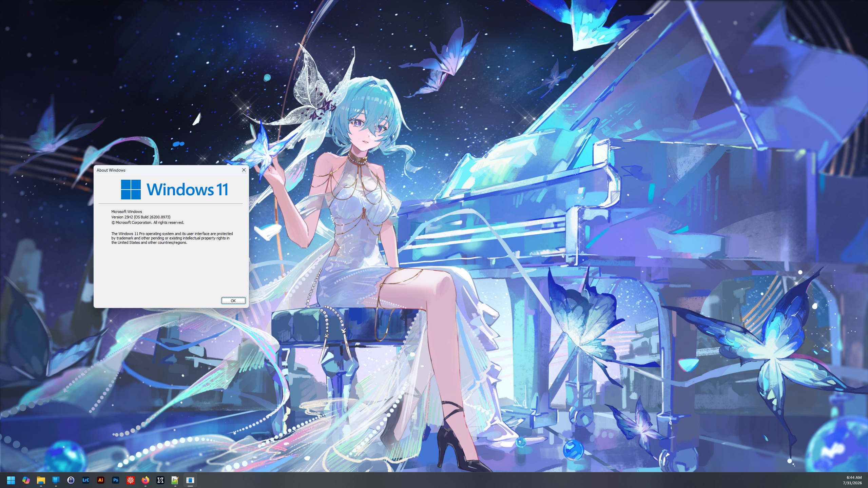Launch Adobe Photoshop from the taskbar
868x488 pixels.
pos(115,480)
